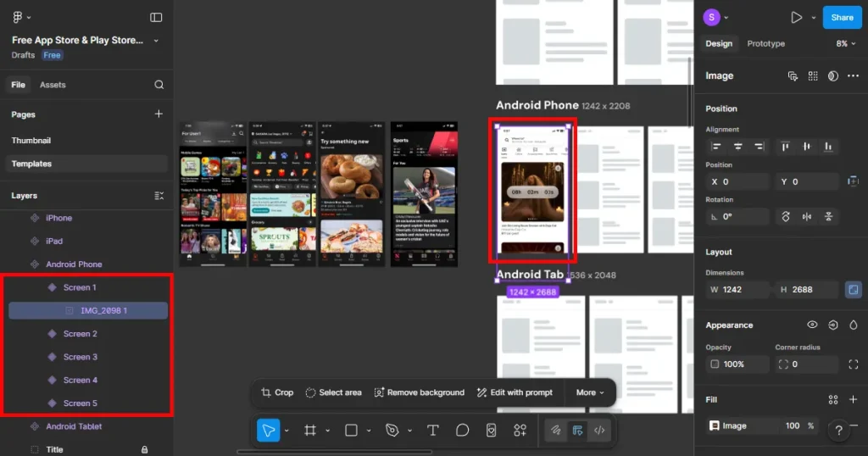Image resolution: width=868 pixels, height=456 pixels.
Task: Switch to the Assets tab
Action: tap(53, 85)
